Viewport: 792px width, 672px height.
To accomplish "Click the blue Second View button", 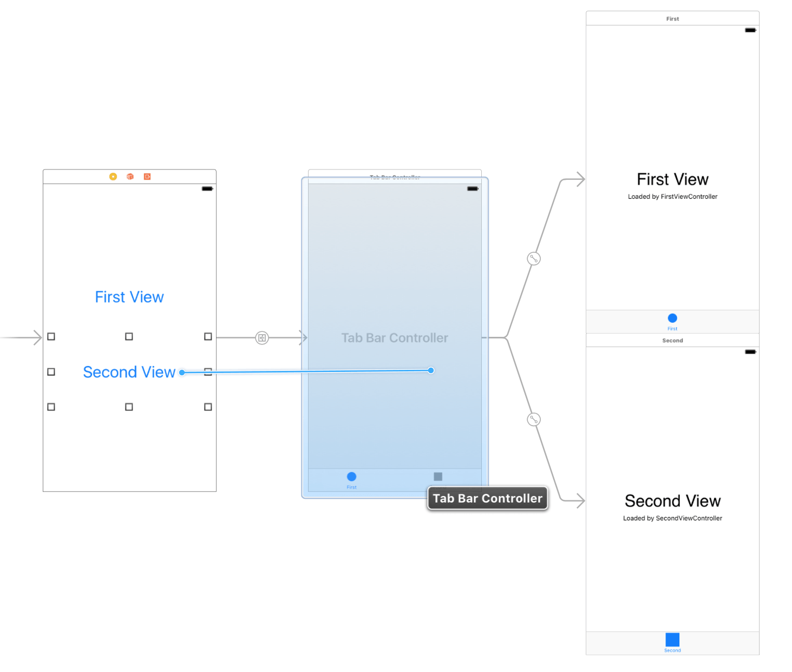I will coord(129,372).
